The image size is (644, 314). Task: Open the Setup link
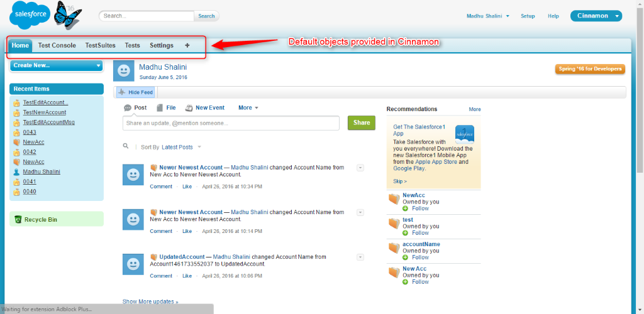528,16
